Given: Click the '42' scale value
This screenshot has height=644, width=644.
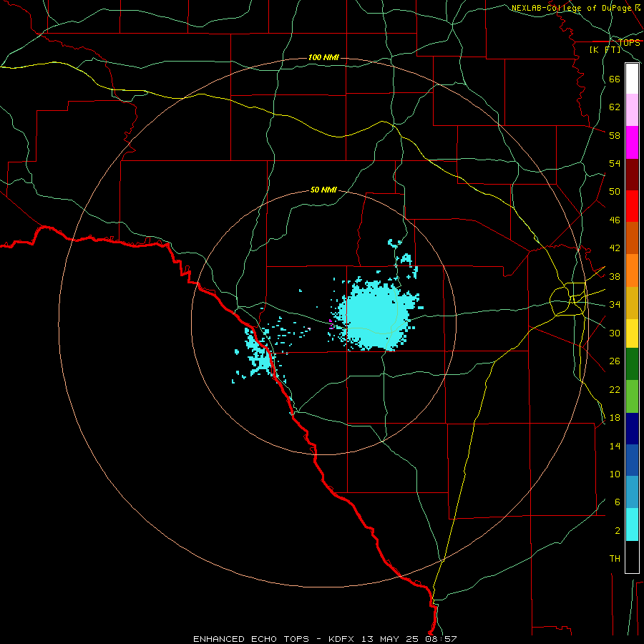Looking at the screenshot, I should pos(615,248).
